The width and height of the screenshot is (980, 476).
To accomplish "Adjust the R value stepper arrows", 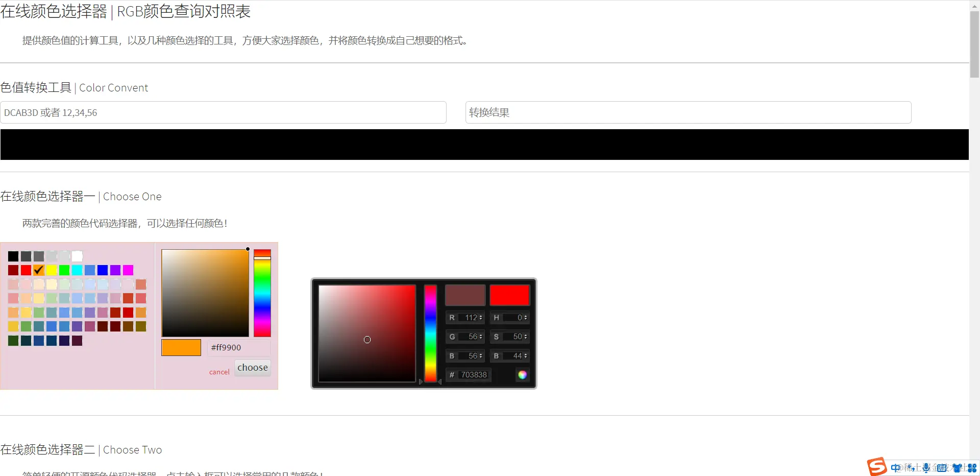I will pos(481,318).
